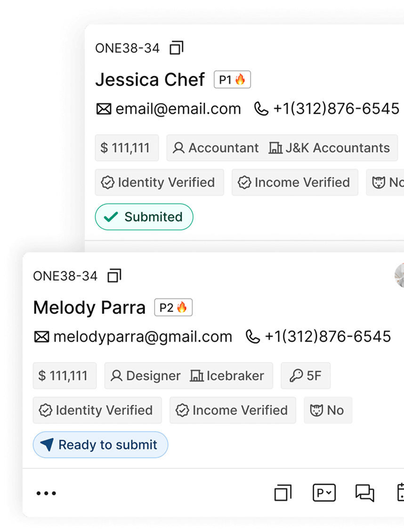This screenshot has width=404, height=532.
Task: Click the envelope icon beside email@email.com
Action: click(104, 109)
